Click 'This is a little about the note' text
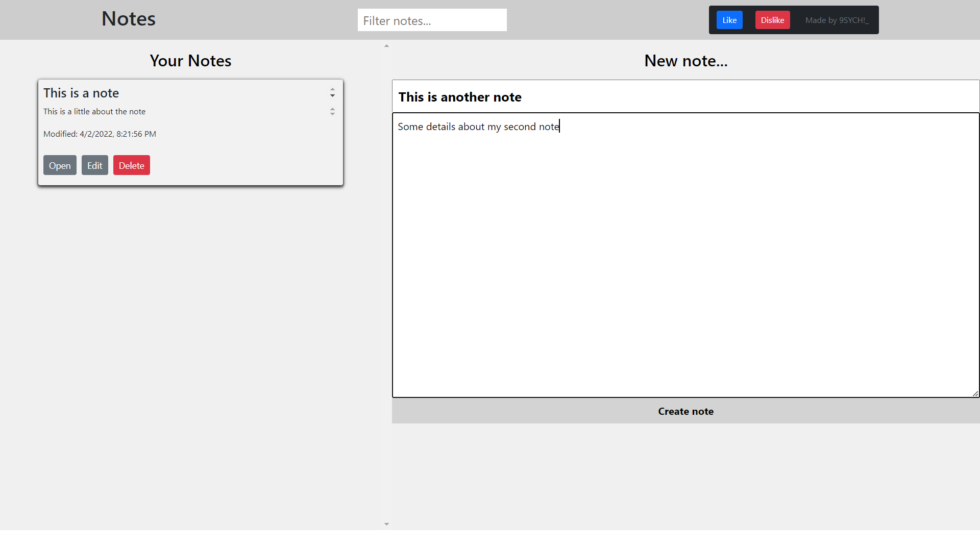This screenshot has width=980, height=551. pyautogui.click(x=94, y=111)
